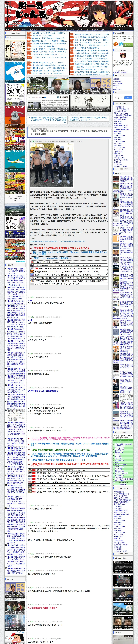138x644 pixels.
Task: Open category VIP・なんj (732)
Action: pyautogui.click(x=120, y=158)
